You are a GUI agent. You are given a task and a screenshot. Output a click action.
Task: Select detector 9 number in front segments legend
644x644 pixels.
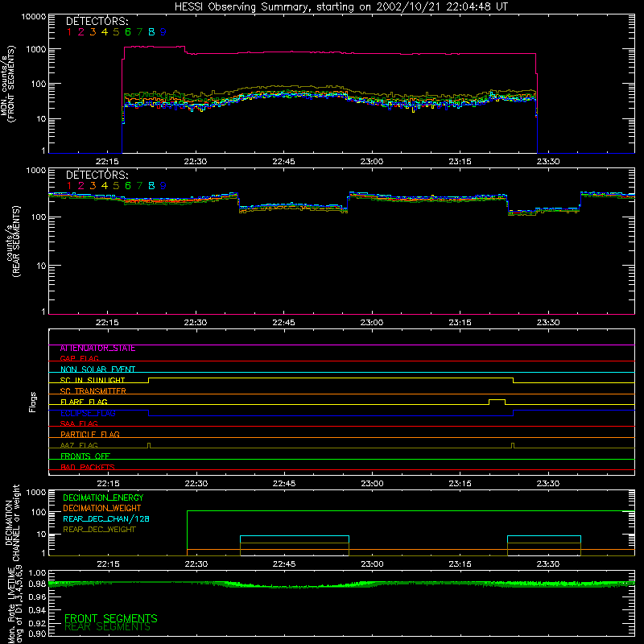pyautogui.click(x=163, y=32)
